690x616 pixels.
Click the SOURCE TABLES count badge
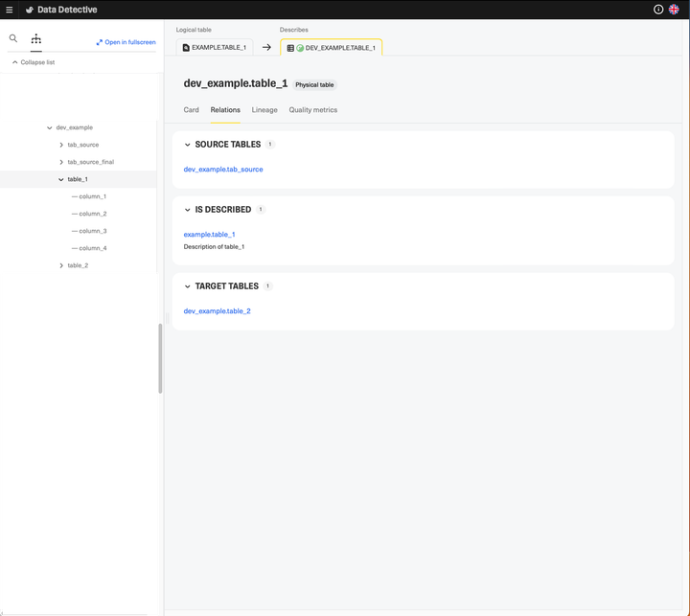(x=269, y=145)
